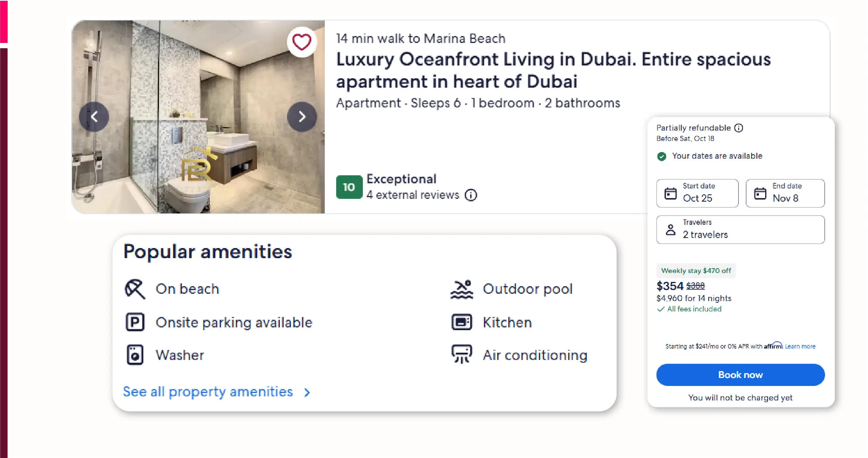Click info icon beside external reviews
868x458 pixels.
[x=471, y=195]
